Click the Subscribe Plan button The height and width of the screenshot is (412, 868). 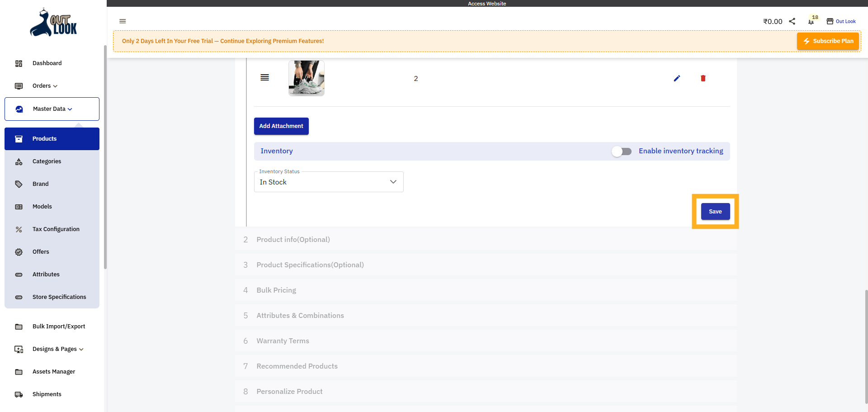coord(828,41)
